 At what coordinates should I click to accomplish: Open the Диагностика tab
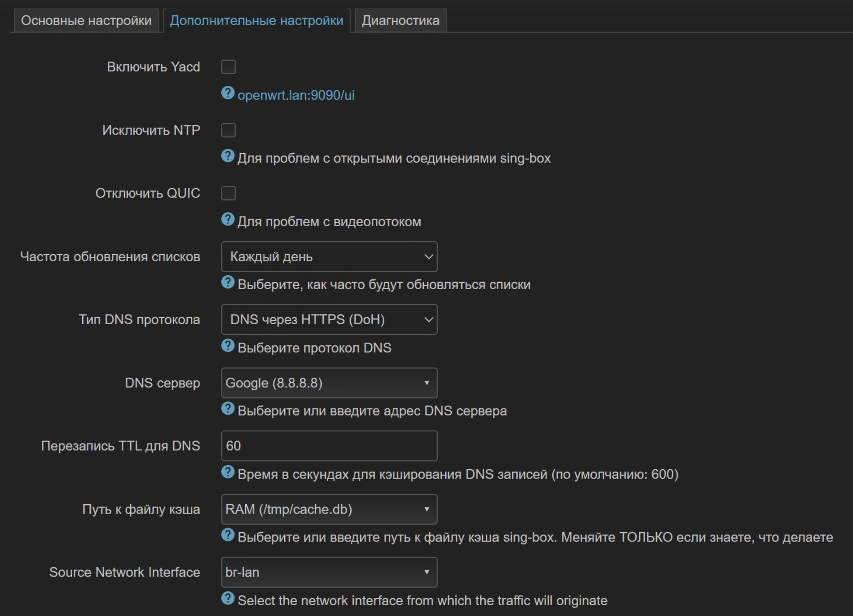tap(400, 21)
